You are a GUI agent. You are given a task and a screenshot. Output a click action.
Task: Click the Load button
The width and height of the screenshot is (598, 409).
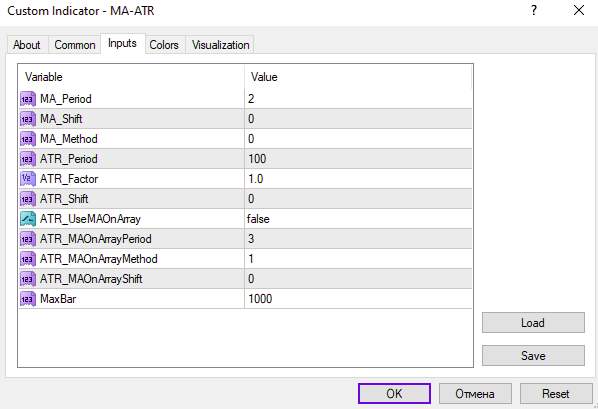point(533,323)
